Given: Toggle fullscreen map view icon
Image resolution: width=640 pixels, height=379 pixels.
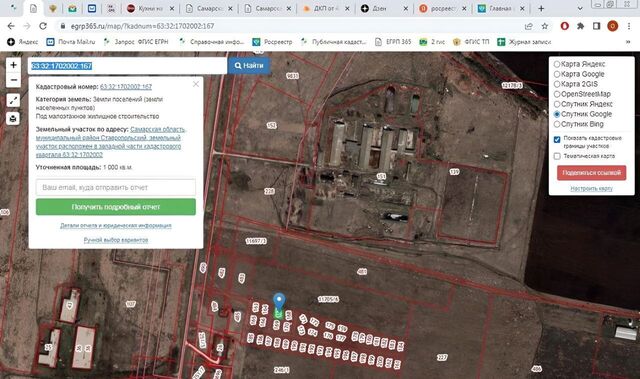Looking at the screenshot, I should tap(13, 100).
